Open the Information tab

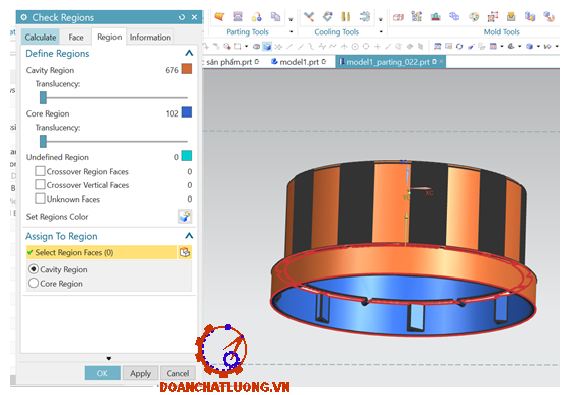pos(150,37)
